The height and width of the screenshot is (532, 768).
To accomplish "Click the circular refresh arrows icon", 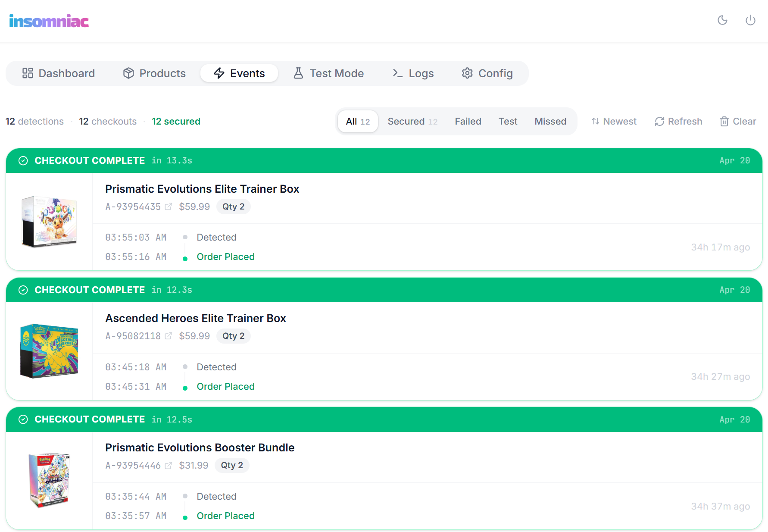I will 659,122.
